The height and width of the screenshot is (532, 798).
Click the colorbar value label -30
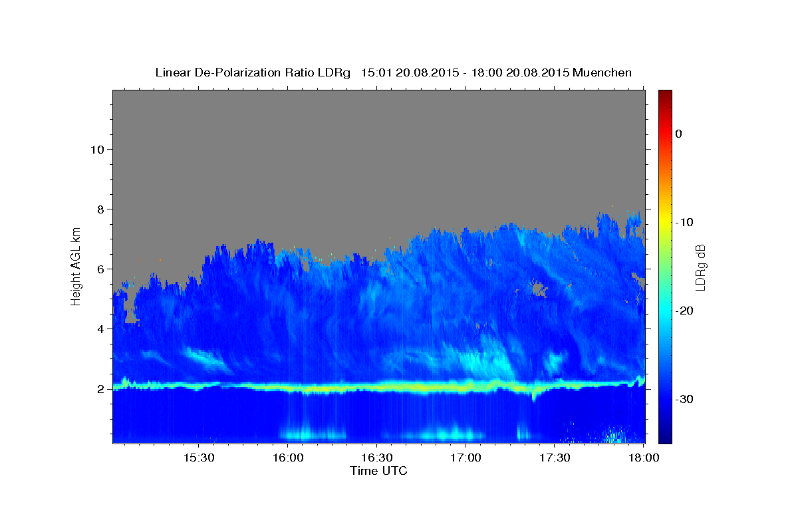684,399
